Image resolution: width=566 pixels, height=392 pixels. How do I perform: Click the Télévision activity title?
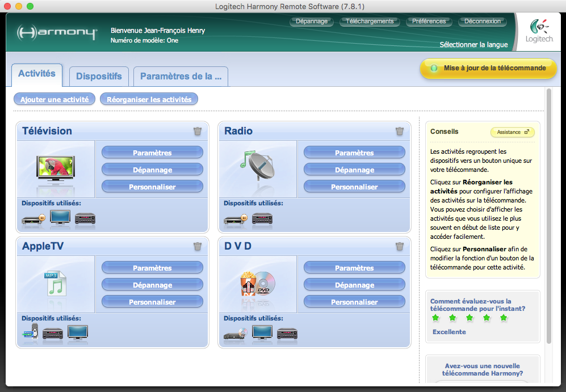47,131
